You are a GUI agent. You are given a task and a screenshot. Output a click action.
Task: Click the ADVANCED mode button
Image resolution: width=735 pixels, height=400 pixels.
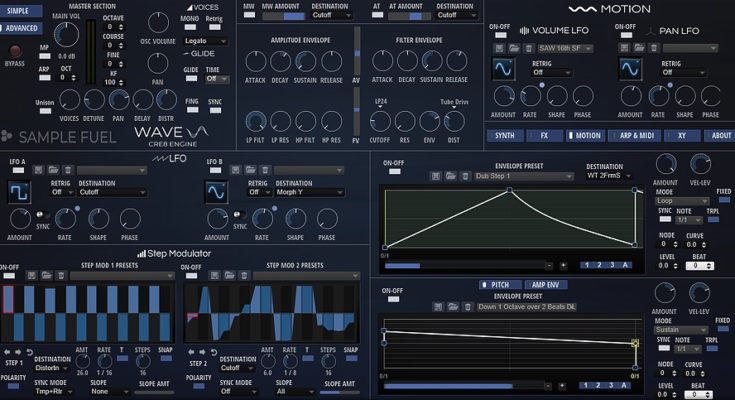[x=21, y=28]
